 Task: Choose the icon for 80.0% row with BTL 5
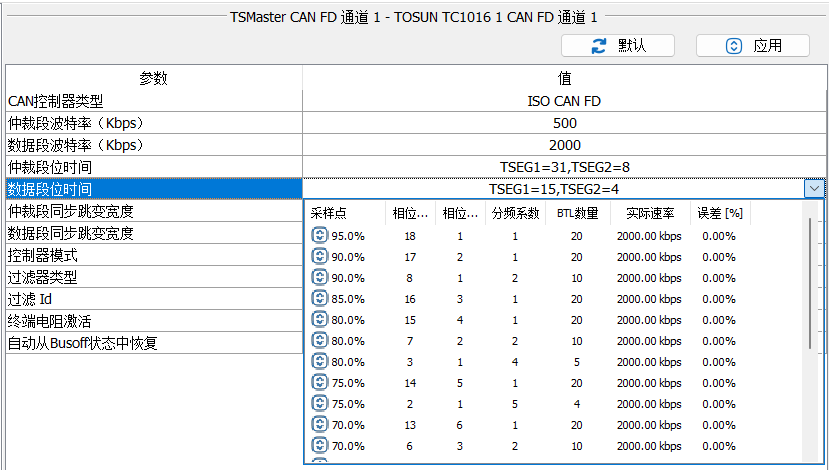pos(320,361)
